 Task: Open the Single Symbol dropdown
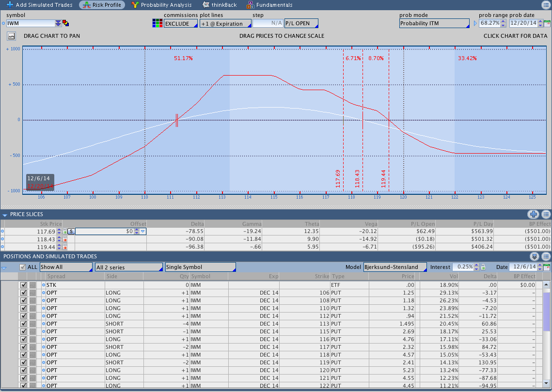click(x=200, y=267)
